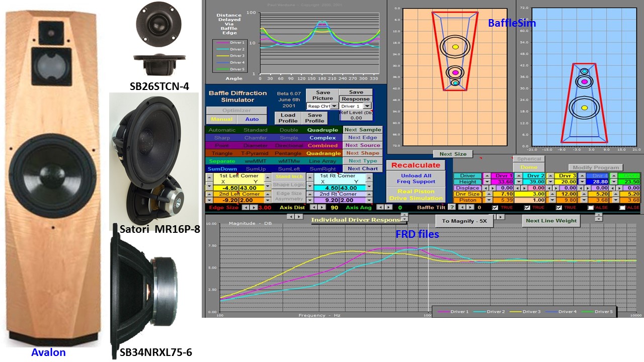The image size is (644, 362).
Task: Decrease Axis Dist with left arrow
Action: pyautogui.click(x=313, y=207)
